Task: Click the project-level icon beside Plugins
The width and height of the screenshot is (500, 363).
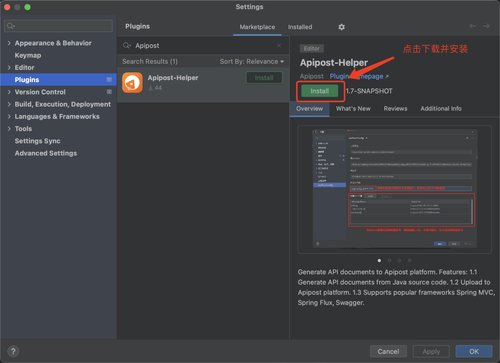Action: [x=109, y=79]
